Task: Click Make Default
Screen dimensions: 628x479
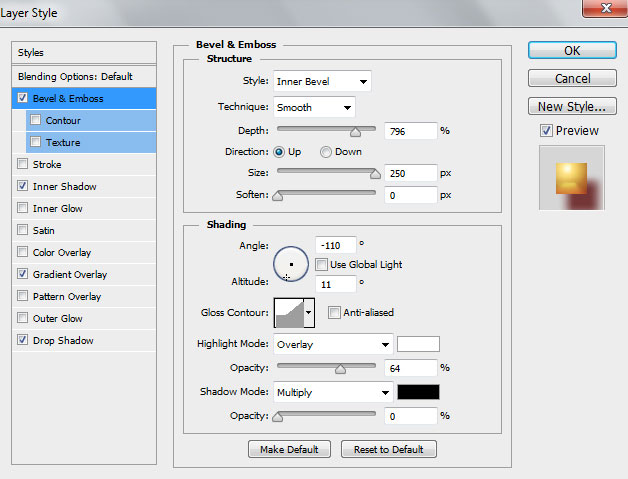Action: [x=289, y=449]
